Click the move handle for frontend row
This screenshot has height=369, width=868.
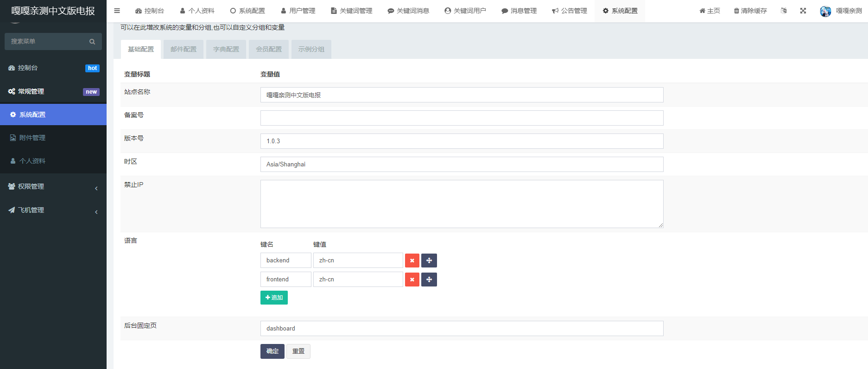tap(429, 280)
